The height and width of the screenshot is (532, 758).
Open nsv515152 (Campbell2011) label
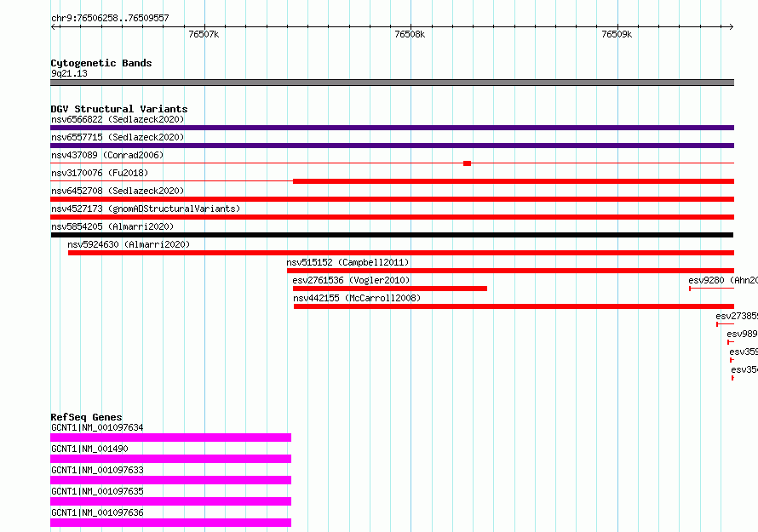pos(347,262)
